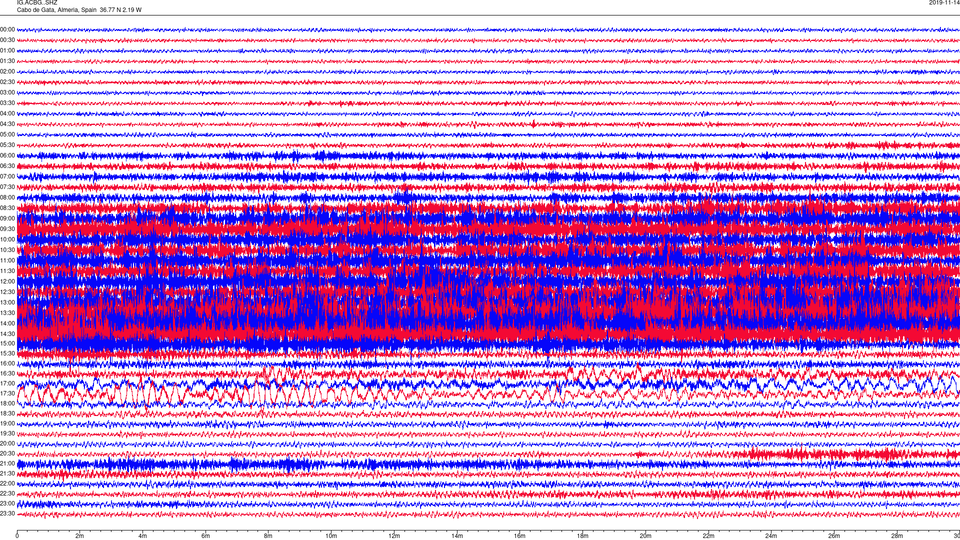The width and height of the screenshot is (960, 540).
Task: Select the 15:00 time row label
Action: click(7, 343)
